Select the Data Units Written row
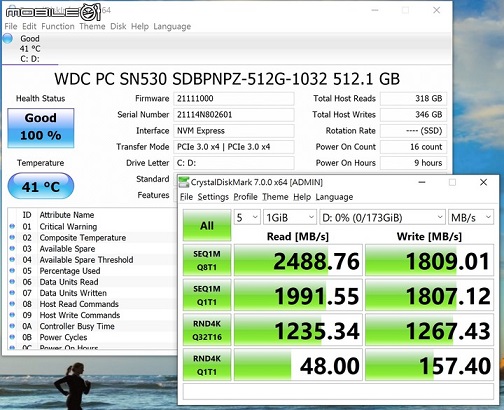 click(x=92, y=293)
